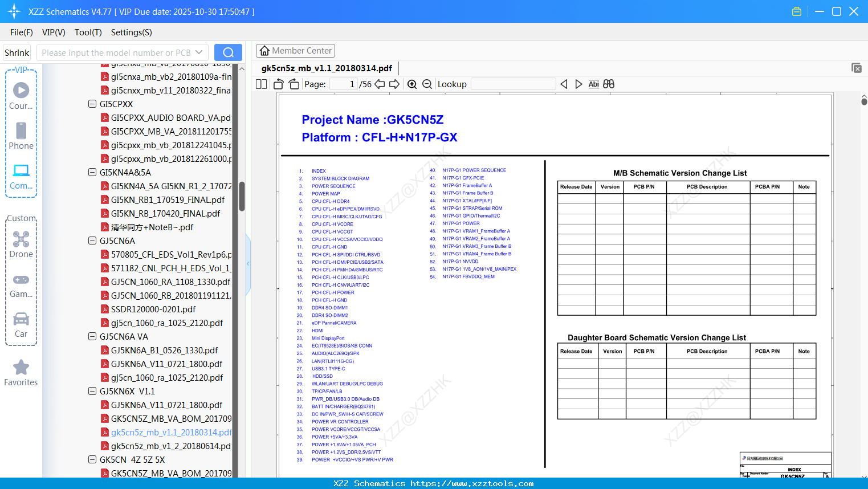The width and height of the screenshot is (868, 489).
Task: Rotate page counterclockwise
Action: [279, 84]
